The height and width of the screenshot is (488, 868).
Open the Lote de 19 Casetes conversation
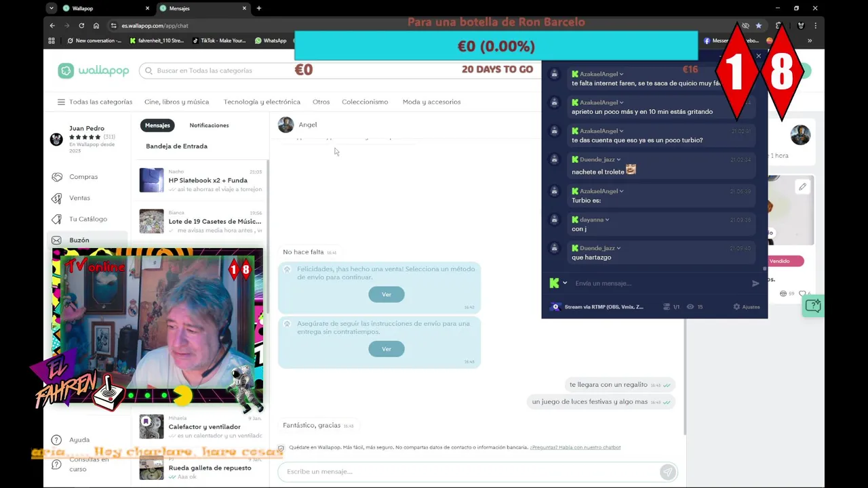tap(201, 221)
